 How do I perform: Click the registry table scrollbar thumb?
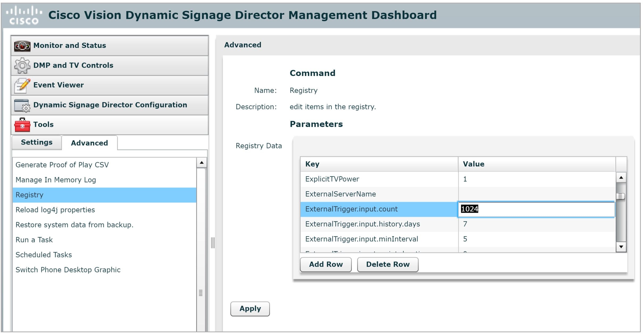pos(621,197)
